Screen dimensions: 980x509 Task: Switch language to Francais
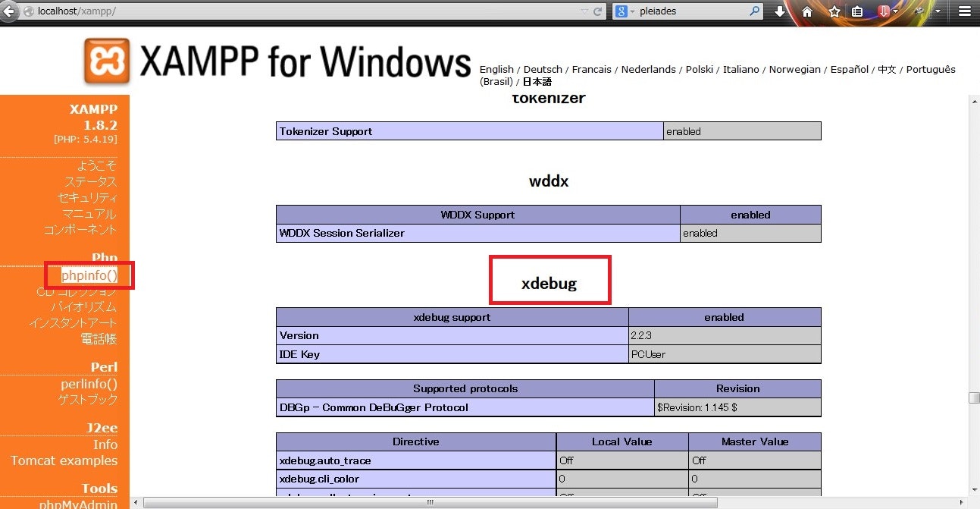[x=592, y=69]
